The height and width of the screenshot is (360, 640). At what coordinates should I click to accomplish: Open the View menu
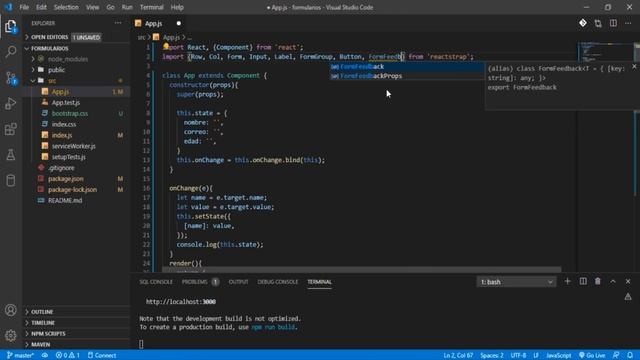tap(92, 7)
